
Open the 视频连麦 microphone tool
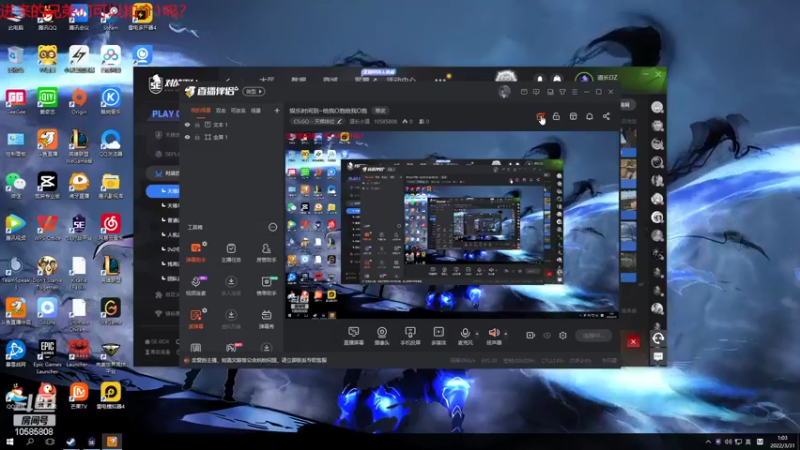tap(196, 285)
